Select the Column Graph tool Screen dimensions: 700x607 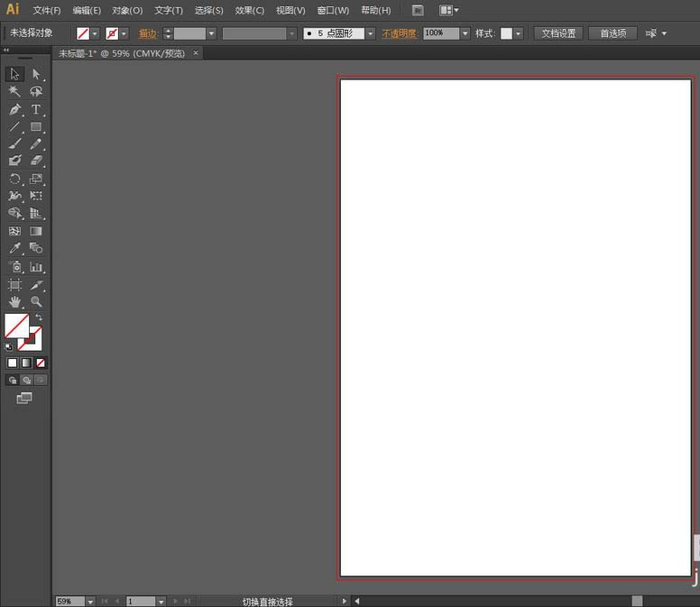pyautogui.click(x=36, y=267)
